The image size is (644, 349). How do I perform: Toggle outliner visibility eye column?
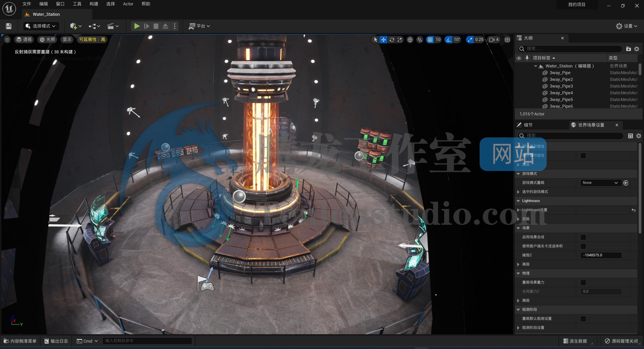[x=519, y=58]
